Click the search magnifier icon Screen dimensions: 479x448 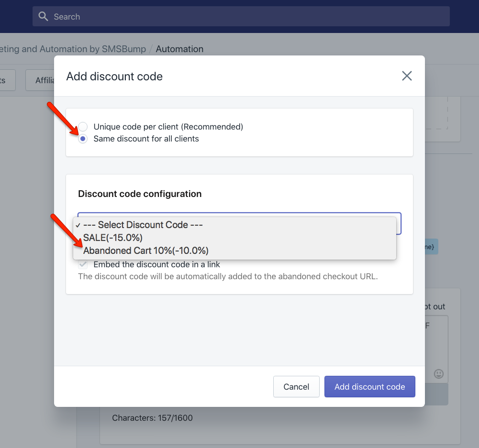(x=43, y=16)
